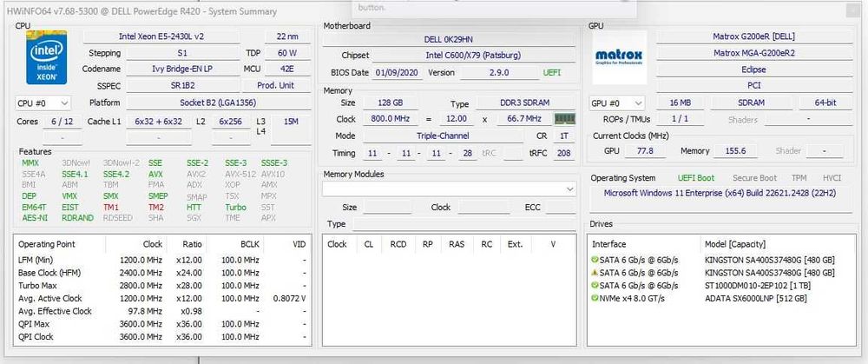
Task: Click the 77.8 GPU clock value
Action: pyautogui.click(x=644, y=150)
